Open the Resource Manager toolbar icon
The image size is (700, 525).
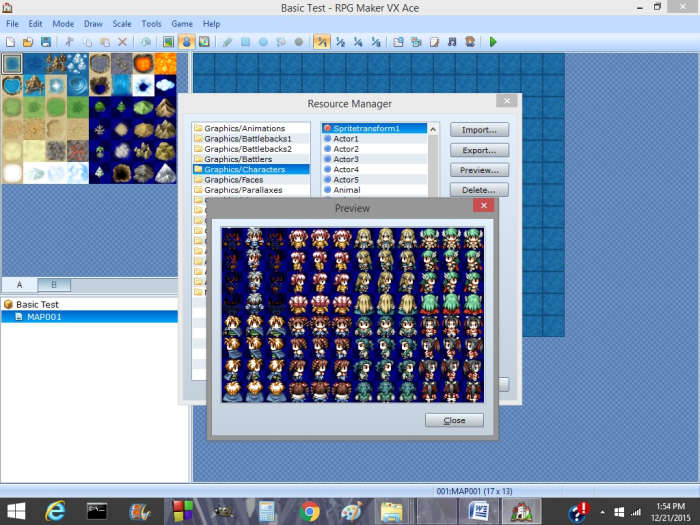pyautogui.click(x=416, y=42)
